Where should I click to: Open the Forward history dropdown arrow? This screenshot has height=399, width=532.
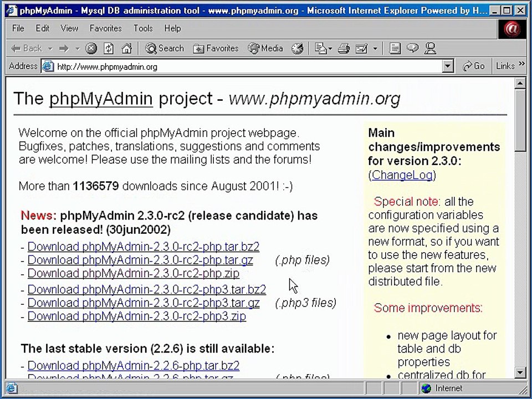[x=78, y=49]
